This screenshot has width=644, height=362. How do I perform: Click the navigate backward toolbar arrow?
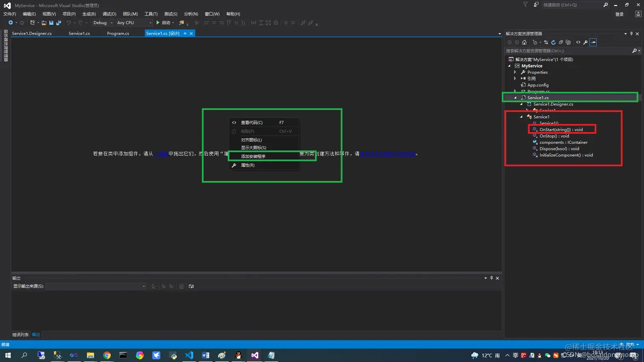[x=11, y=23]
